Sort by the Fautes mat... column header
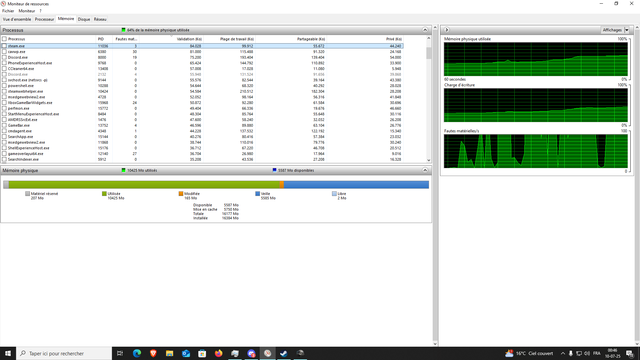 pos(126,39)
